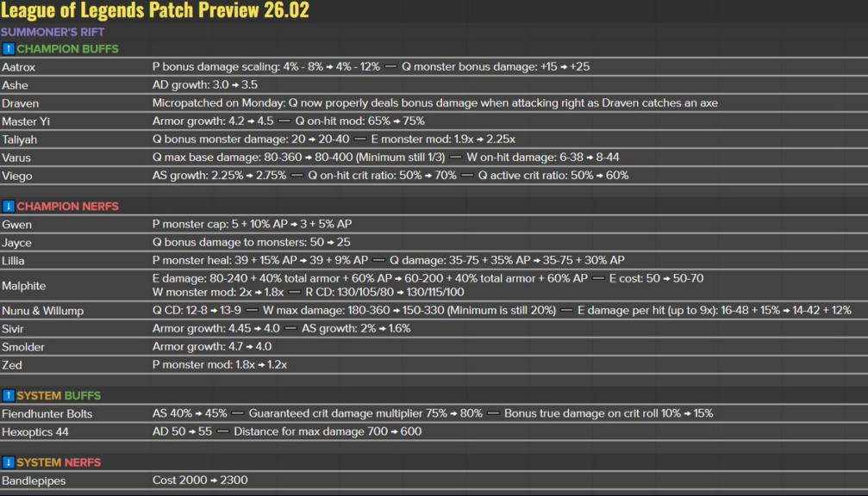
Task: Click the CHAMPION NERFS section heading
Action: [x=67, y=207]
